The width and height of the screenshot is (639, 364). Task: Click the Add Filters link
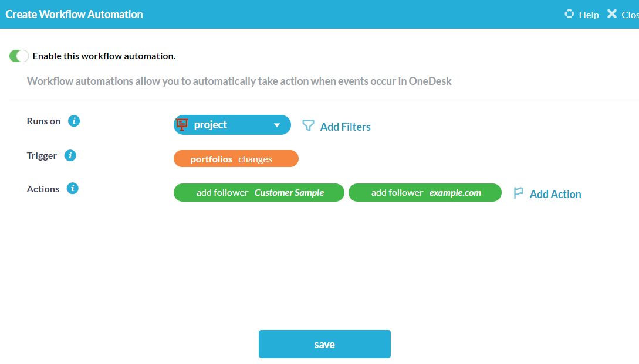click(x=345, y=127)
